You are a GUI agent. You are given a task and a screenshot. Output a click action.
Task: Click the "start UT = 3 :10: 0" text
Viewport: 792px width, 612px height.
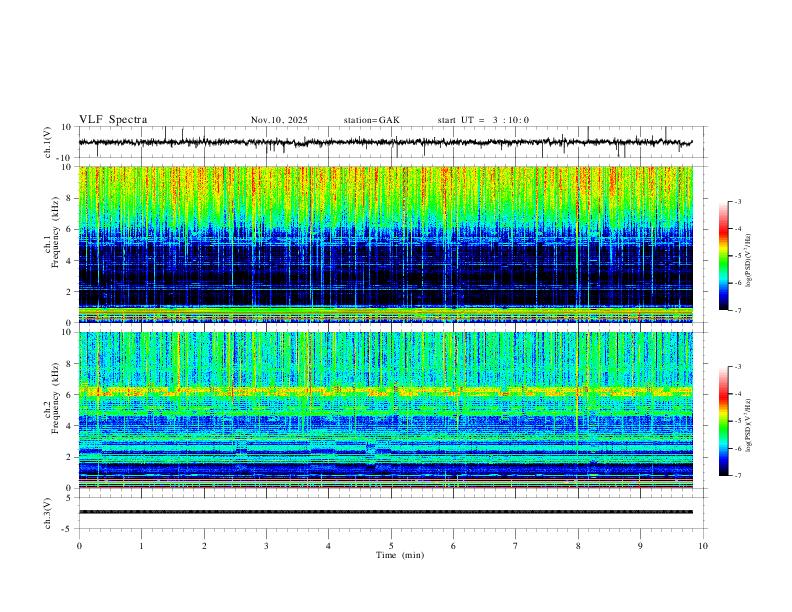pos(483,120)
